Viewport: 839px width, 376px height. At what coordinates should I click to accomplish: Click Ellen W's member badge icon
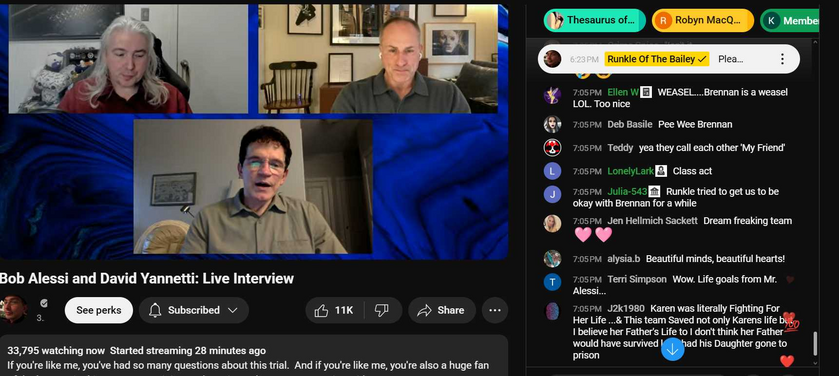coord(646,92)
